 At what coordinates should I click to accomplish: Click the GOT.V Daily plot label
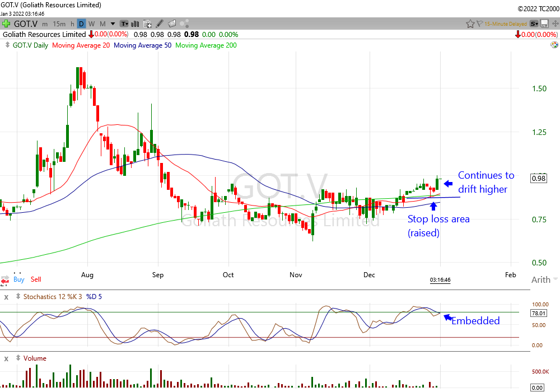pos(30,45)
